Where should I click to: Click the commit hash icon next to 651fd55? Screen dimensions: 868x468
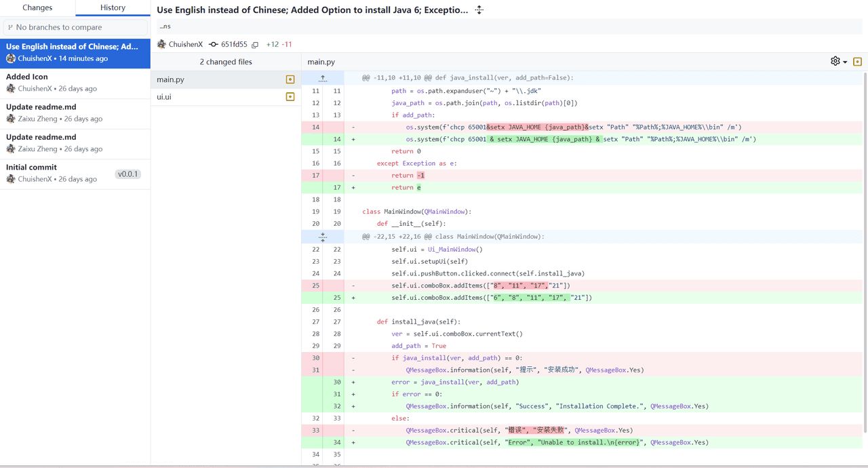point(214,45)
